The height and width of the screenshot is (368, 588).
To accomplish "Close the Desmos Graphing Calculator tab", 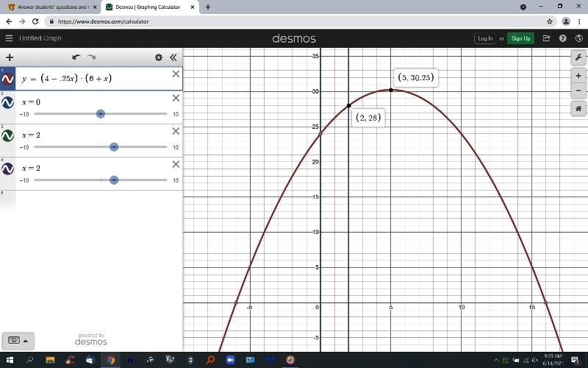I will click(x=193, y=7).
